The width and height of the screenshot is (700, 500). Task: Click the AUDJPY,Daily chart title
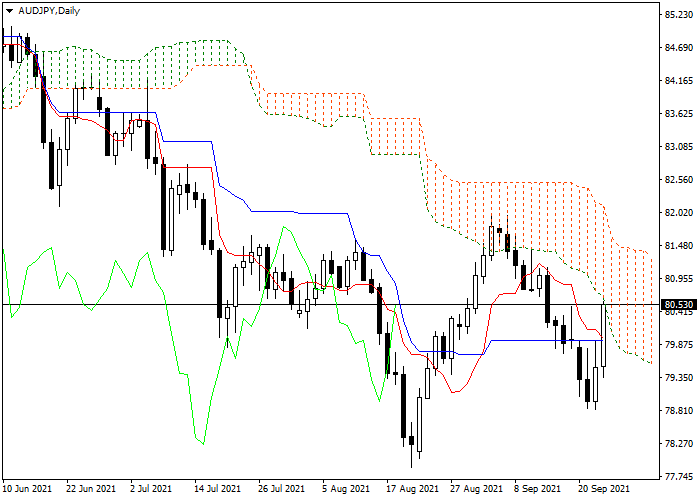pos(49,11)
